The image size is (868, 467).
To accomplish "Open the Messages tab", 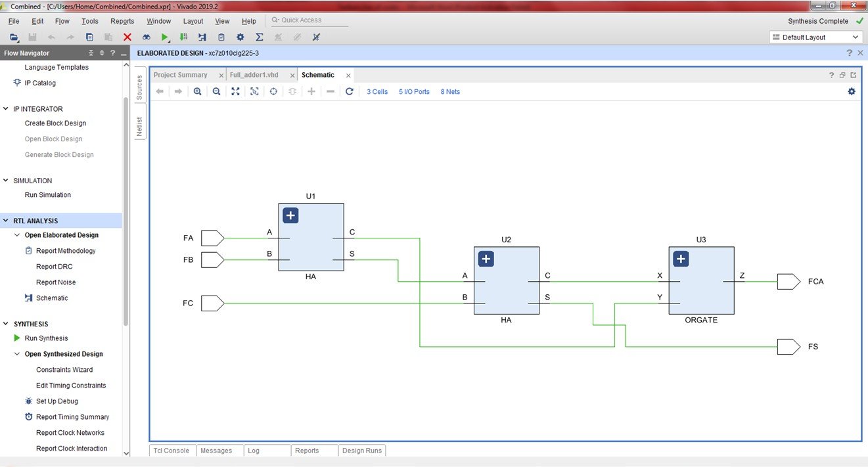I will click(x=216, y=451).
